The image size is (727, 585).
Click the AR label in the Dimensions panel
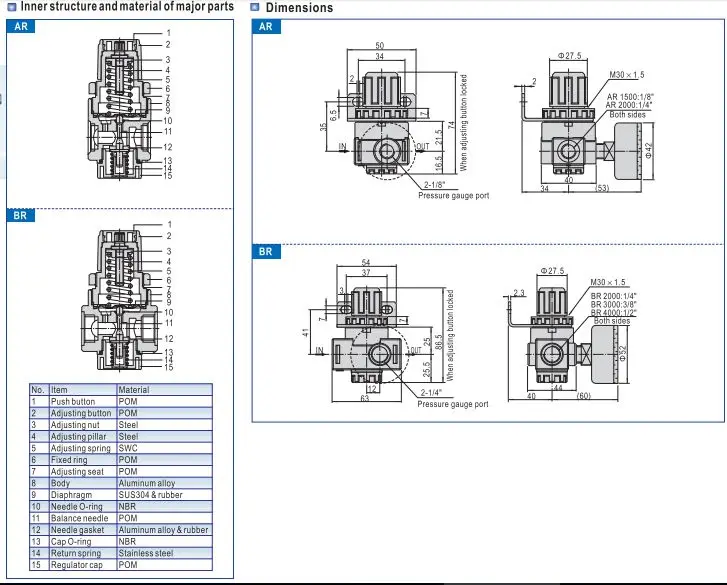tap(266, 26)
